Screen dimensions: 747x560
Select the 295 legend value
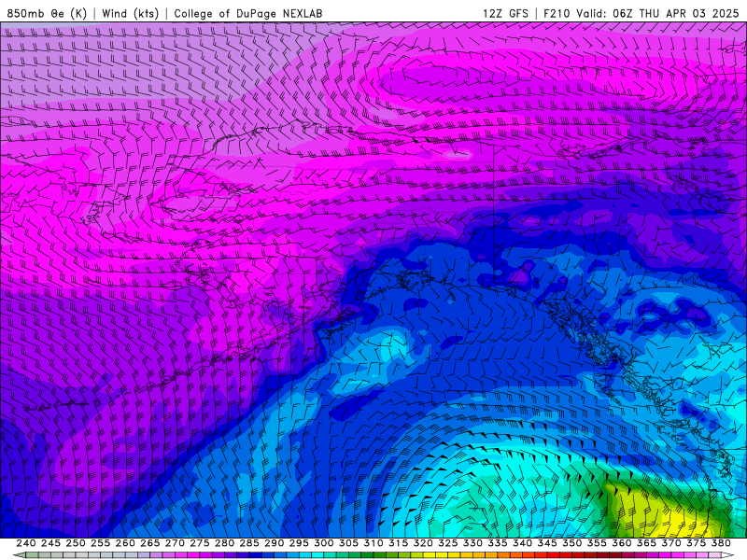point(299,543)
